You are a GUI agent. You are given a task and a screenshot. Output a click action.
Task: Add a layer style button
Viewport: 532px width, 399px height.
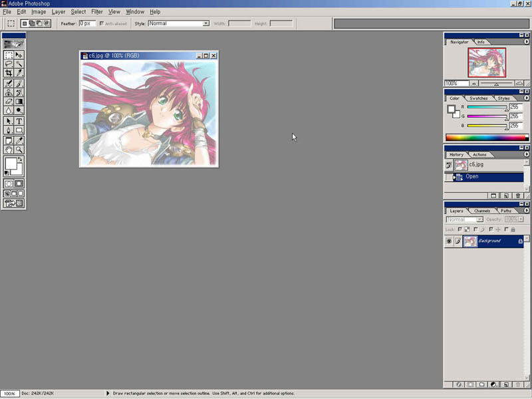[x=458, y=384]
